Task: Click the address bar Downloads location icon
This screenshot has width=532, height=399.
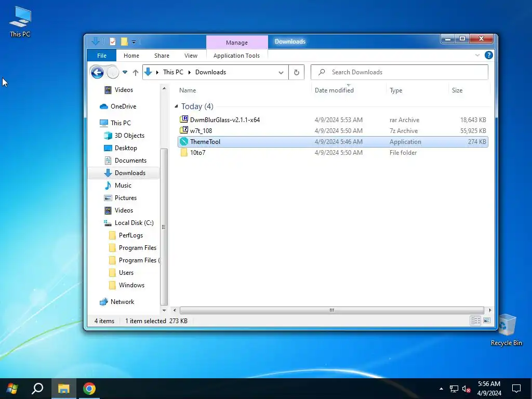Action: [x=148, y=72]
